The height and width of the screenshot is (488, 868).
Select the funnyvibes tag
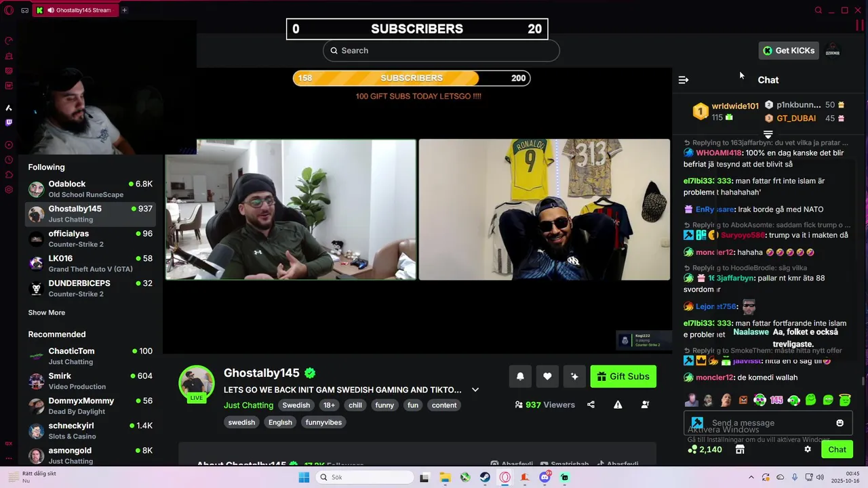click(324, 422)
